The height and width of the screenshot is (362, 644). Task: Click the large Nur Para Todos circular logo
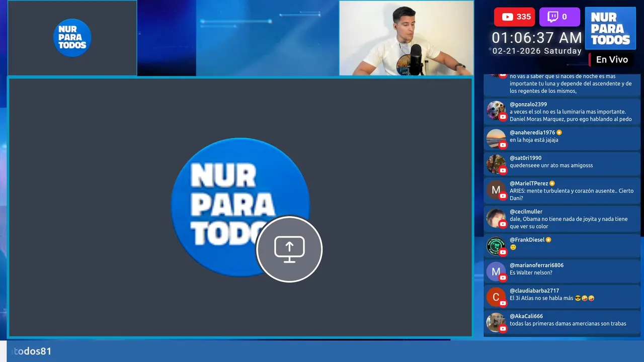(x=240, y=207)
